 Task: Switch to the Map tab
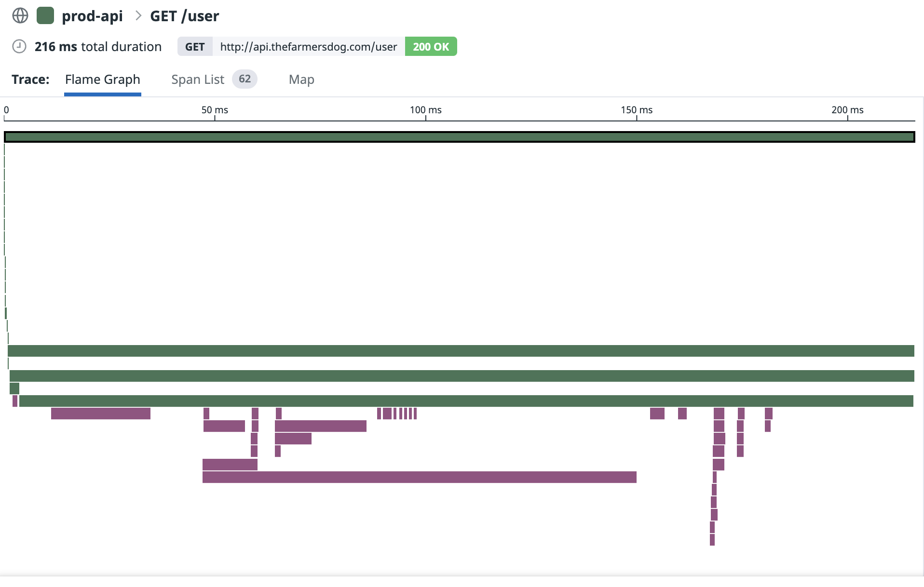coord(301,80)
